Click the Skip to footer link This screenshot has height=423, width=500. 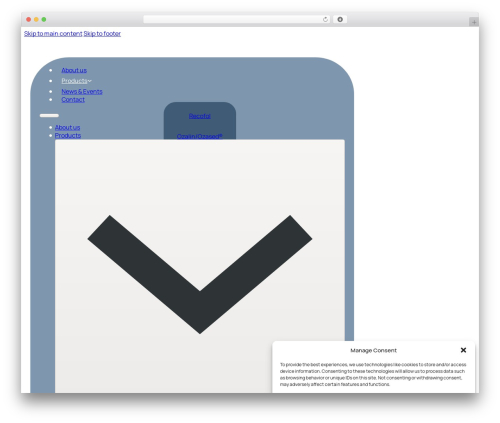[102, 34]
